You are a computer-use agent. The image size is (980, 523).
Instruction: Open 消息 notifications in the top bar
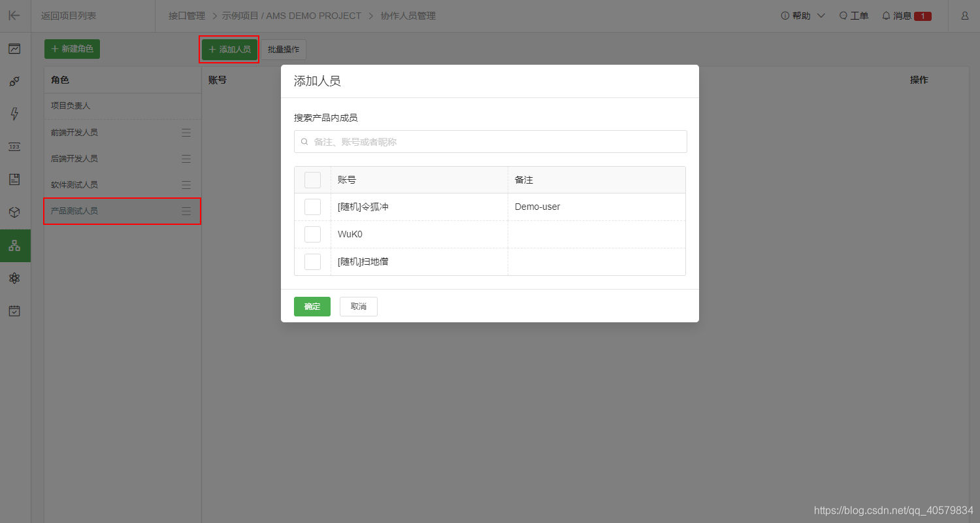coord(907,16)
